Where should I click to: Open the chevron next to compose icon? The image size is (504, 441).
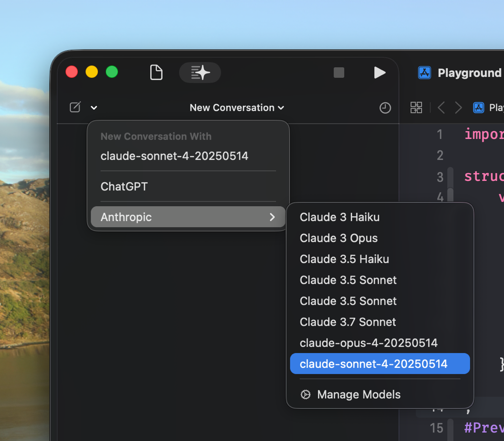94,108
